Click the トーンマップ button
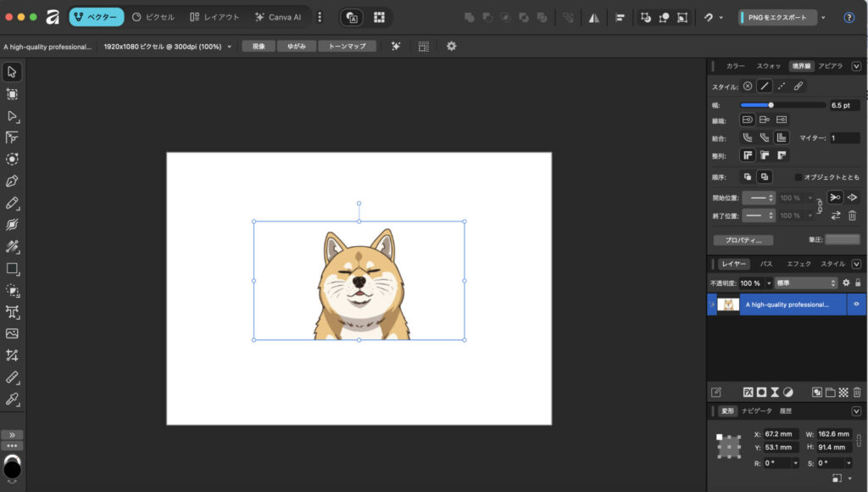868x492 pixels. click(x=347, y=47)
